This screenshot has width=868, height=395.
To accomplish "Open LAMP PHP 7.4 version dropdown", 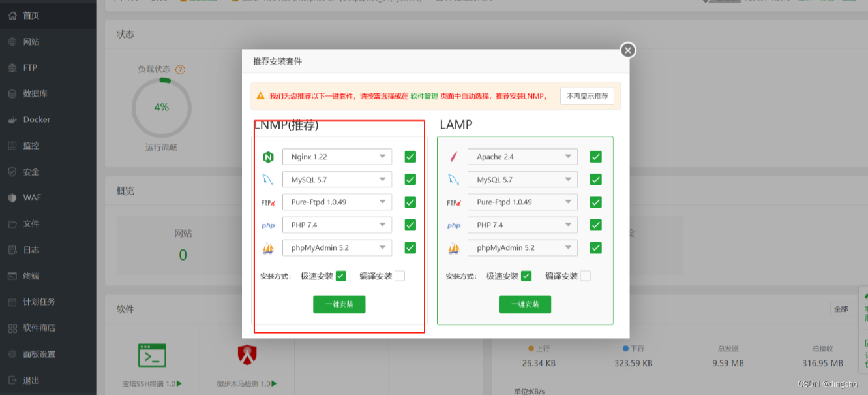I will (522, 225).
